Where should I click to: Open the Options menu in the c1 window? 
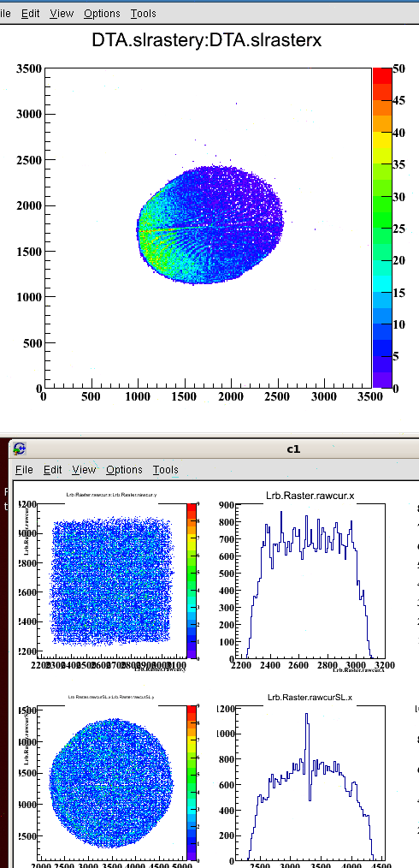pyautogui.click(x=124, y=469)
